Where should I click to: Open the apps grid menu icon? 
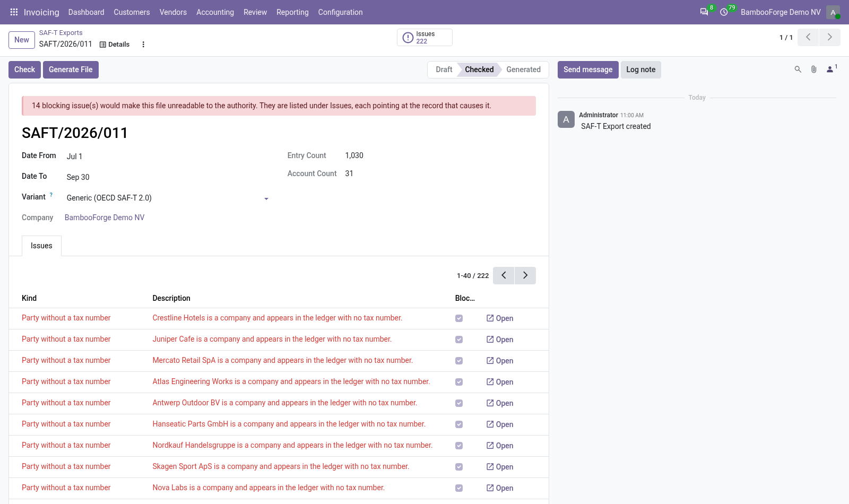(x=14, y=12)
